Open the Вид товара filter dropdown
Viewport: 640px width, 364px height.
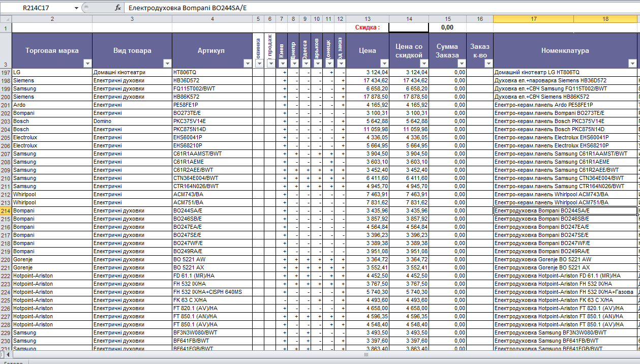(x=167, y=64)
